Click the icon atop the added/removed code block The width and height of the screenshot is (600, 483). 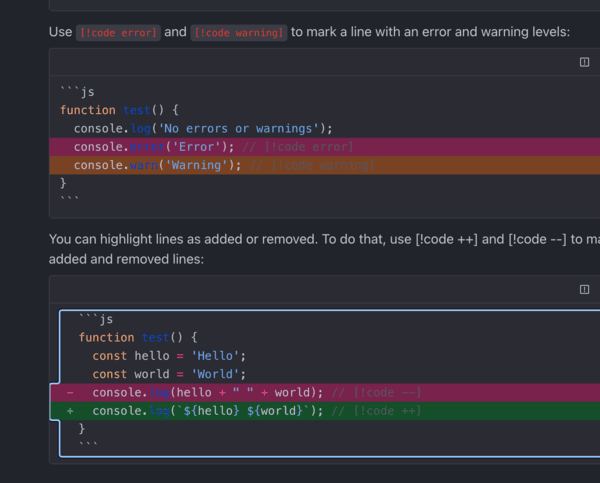pos(584,289)
